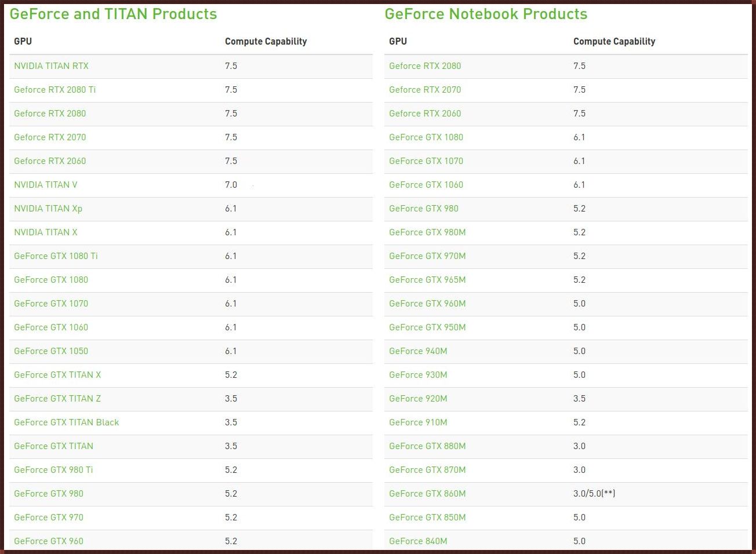
Task: Click the 3.0 value in the GTX 880M row
Action: point(579,446)
